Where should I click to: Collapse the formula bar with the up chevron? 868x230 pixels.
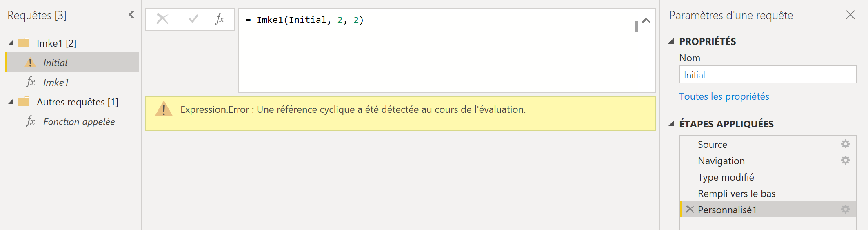646,20
